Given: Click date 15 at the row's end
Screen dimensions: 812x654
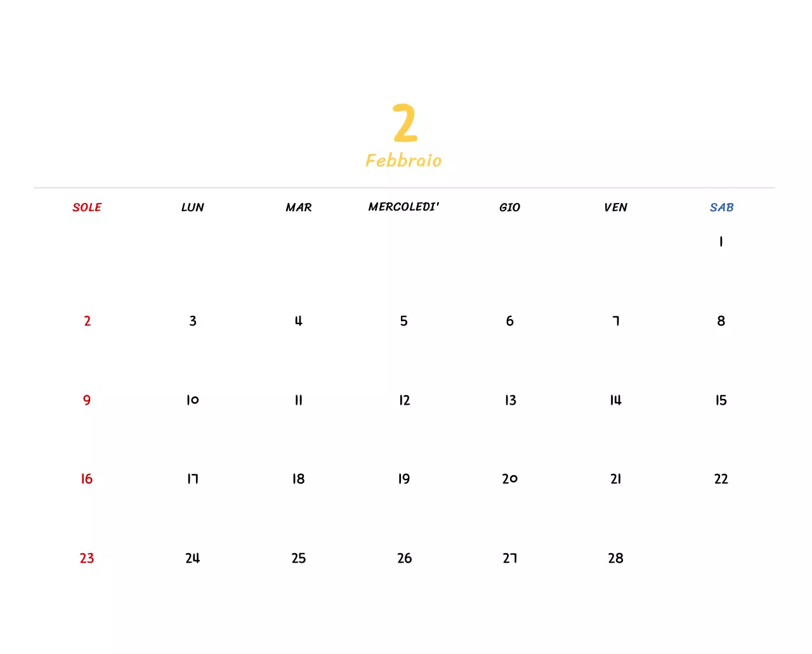Looking at the screenshot, I should [721, 400].
